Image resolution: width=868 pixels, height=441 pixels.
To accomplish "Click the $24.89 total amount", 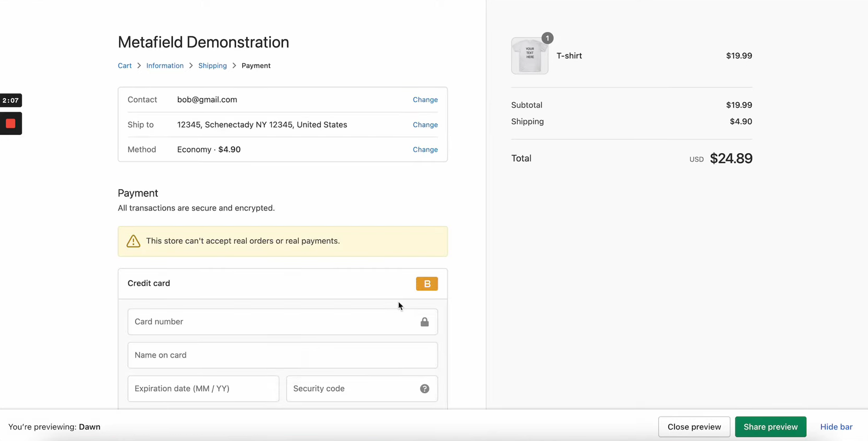I will (x=731, y=158).
